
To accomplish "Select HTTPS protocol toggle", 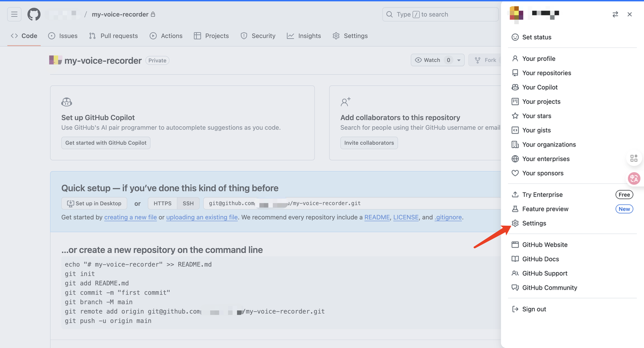I will point(163,203).
